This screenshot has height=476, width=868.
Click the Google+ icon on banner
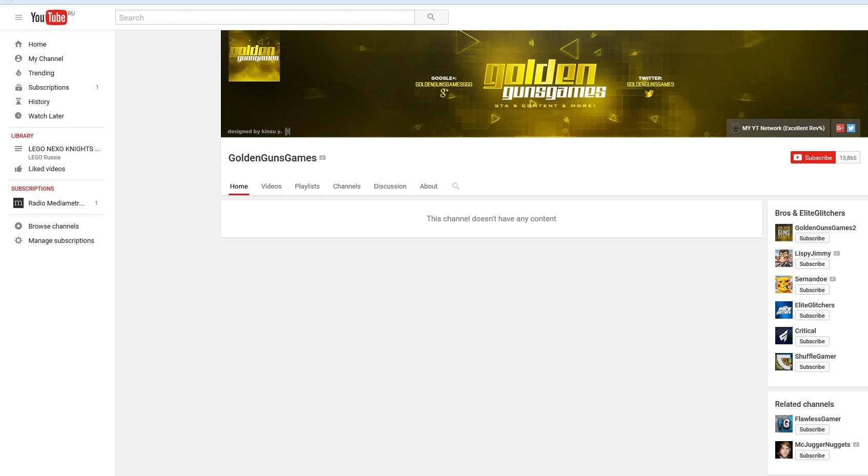[x=840, y=128]
